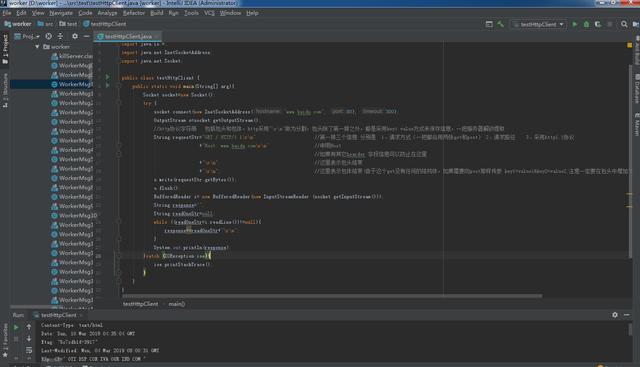The width and height of the screenshot is (640, 367).
Task: Select the highlighted WorkerMsg file row
Action: (51, 84)
